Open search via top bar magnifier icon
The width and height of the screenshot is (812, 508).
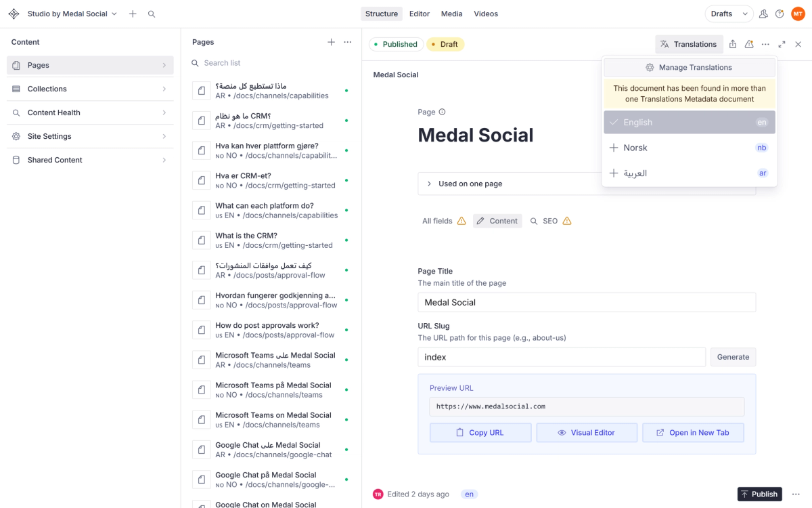[152, 14]
